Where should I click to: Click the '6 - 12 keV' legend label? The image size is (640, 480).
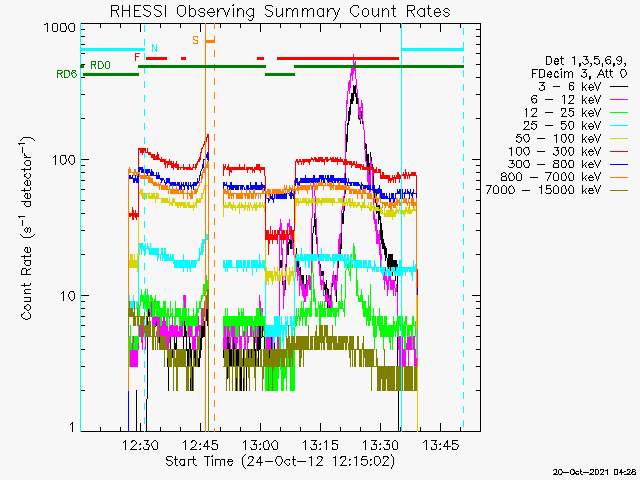(566, 100)
